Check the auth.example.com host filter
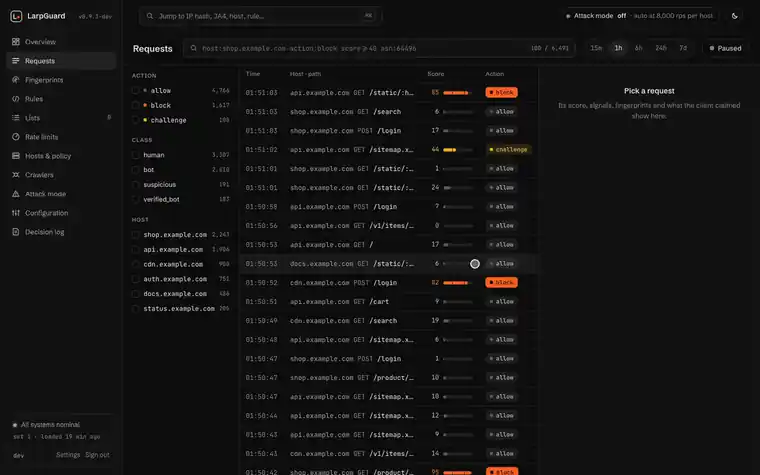Viewport: 760px width, 475px height. [x=136, y=279]
